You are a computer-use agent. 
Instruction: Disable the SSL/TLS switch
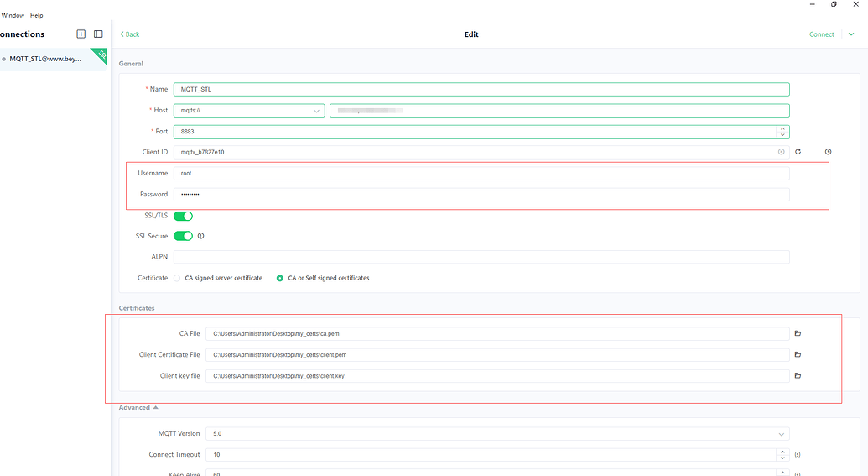pos(183,216)
